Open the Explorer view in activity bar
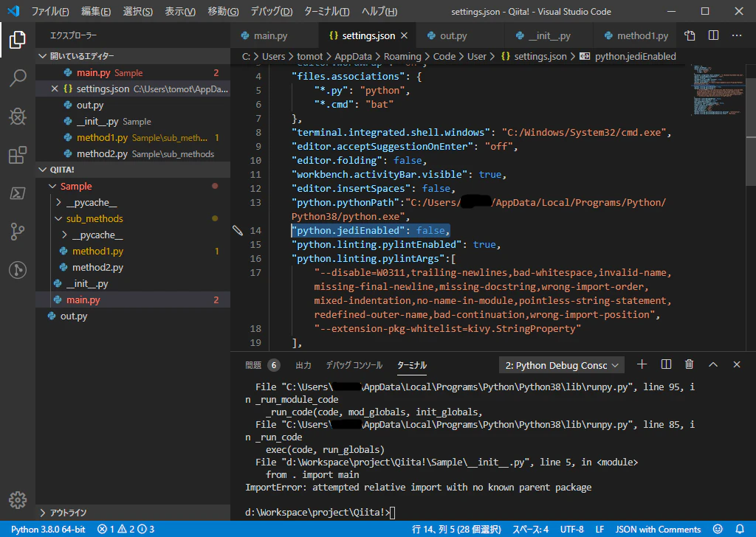Image resolution: width=756 pixels, height=537 pixels. [x=18, y=40]
